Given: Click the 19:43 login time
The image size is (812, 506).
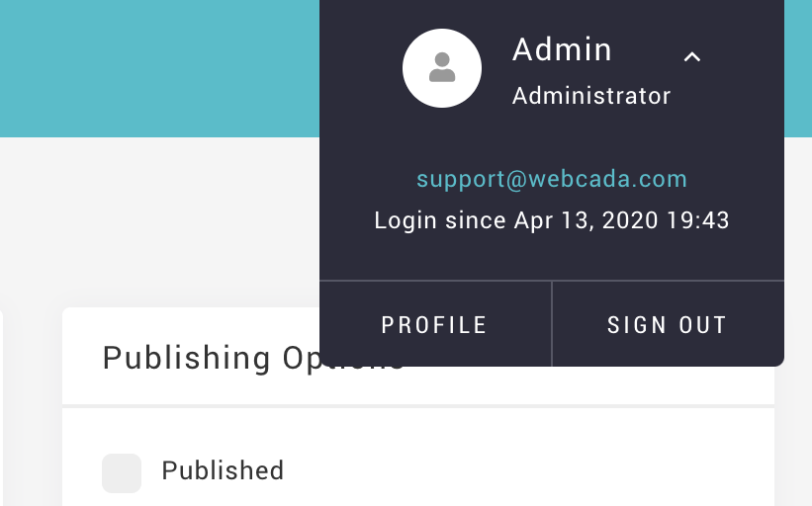Looking at the screenshot, I should [697, 220].
